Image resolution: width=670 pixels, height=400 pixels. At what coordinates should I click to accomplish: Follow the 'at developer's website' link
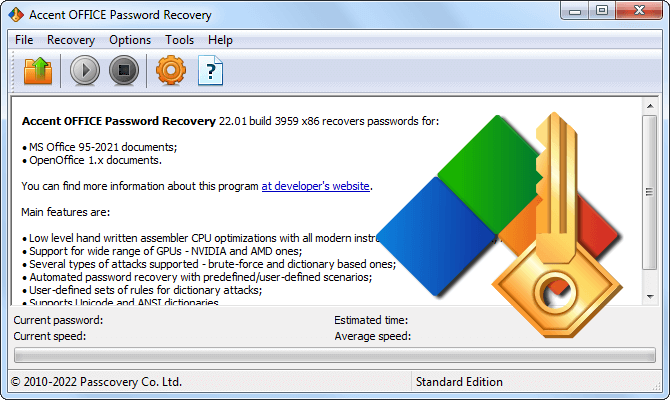tap(315, 186)
